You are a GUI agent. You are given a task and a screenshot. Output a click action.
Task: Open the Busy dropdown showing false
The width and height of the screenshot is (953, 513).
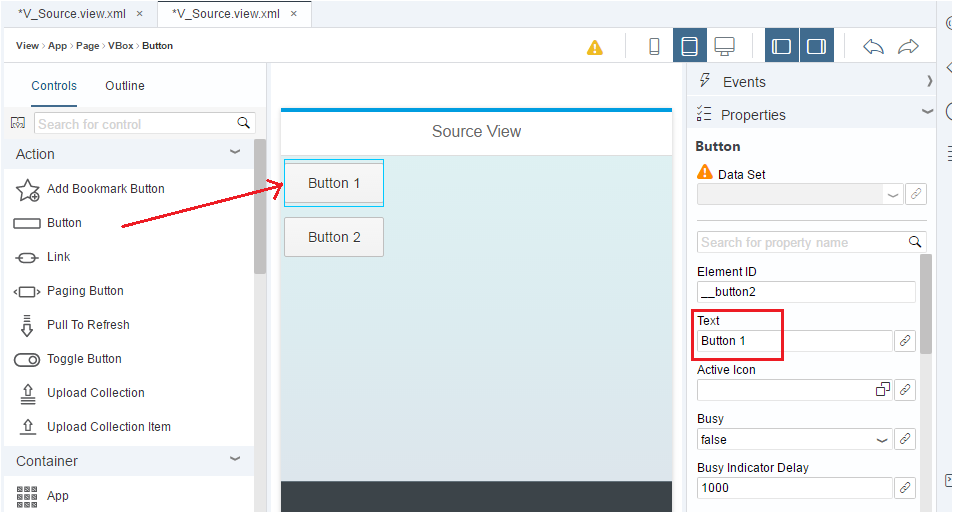(882, 440)
